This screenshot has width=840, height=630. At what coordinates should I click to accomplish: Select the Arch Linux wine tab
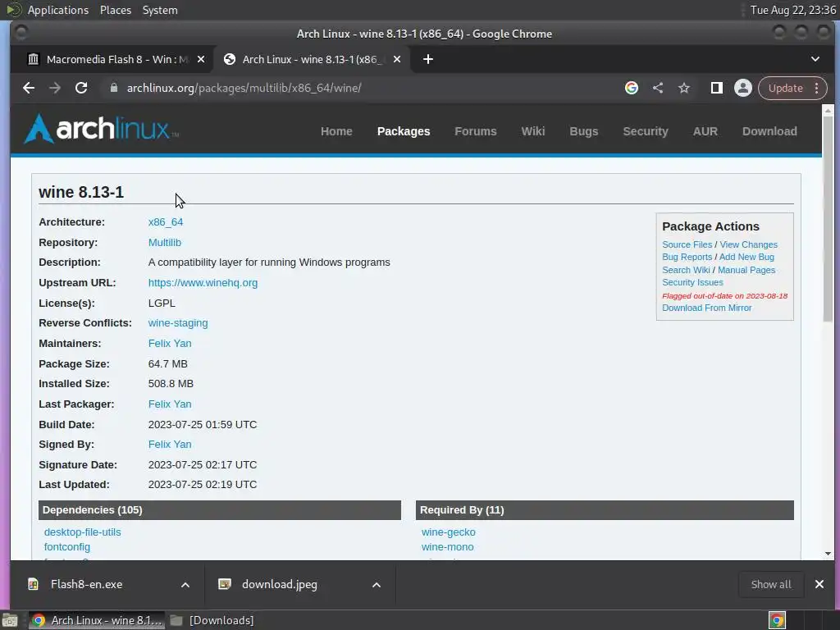click(312, 59)
